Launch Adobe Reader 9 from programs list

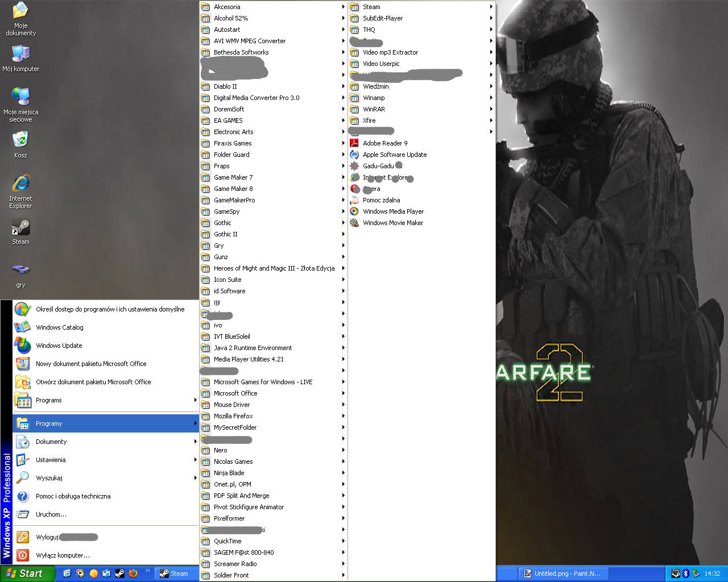[x=385, y=143]
